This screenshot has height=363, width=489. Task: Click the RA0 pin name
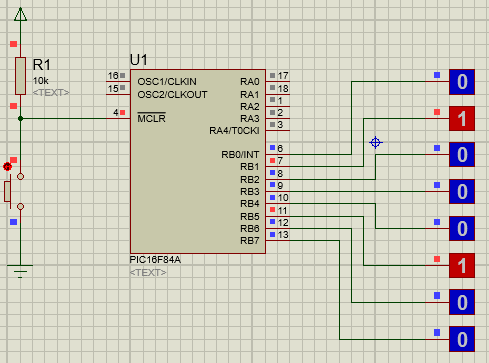coord(250,82)
